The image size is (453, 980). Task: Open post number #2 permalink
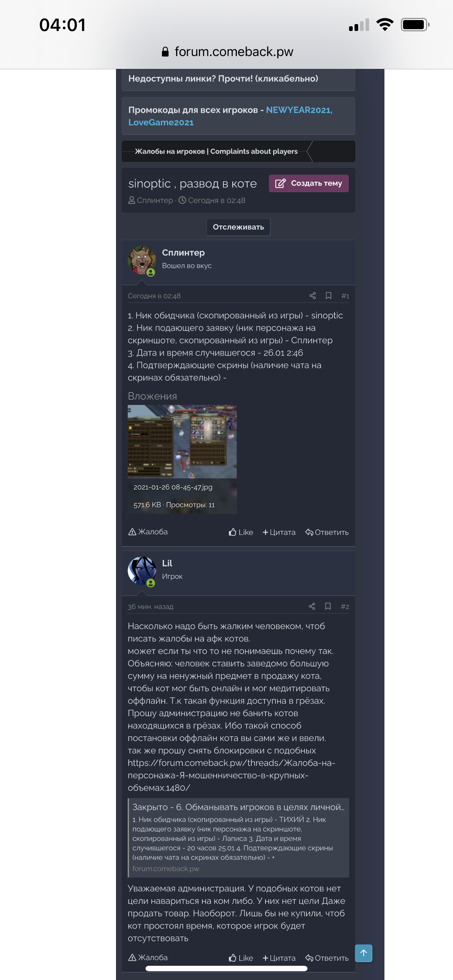point(345,606)
